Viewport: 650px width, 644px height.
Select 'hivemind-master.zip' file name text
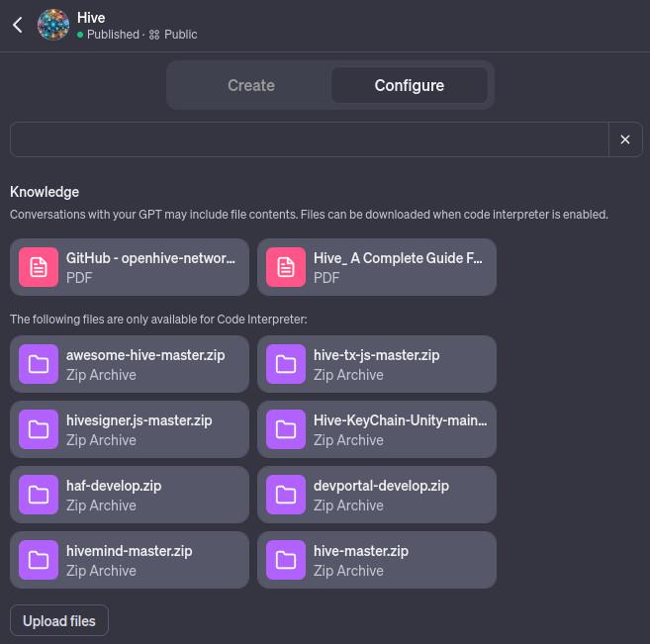pyautogui.click(x=130, y=551)
